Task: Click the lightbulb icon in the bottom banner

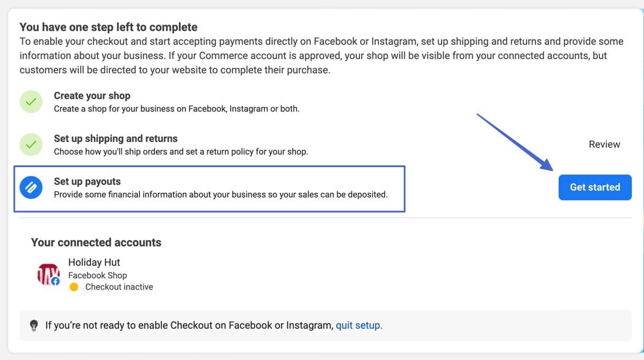Action: [x=34, y=325]
